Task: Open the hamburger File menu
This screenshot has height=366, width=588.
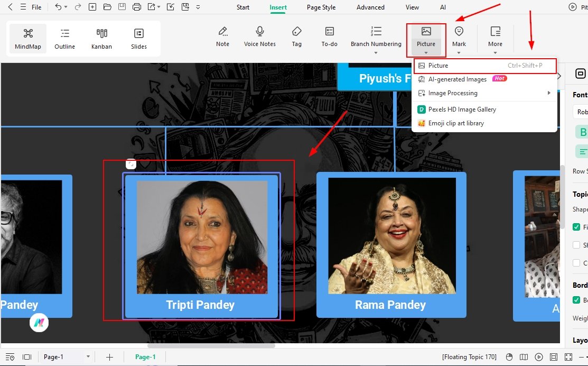Action: [31, 7]
